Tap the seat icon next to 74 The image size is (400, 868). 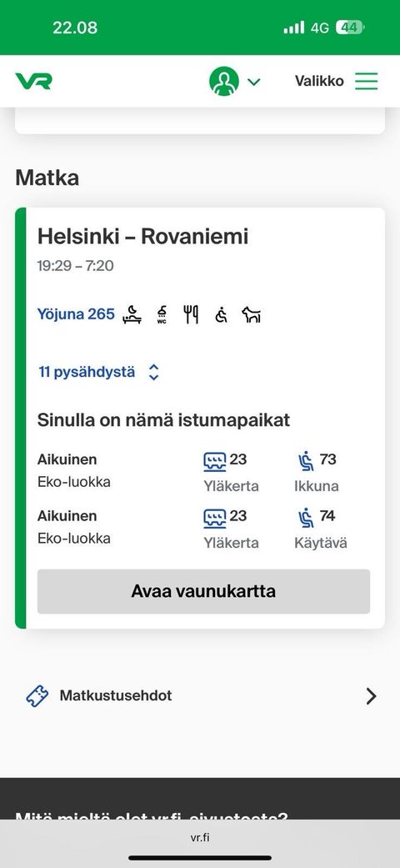click(x=306, y=518)
